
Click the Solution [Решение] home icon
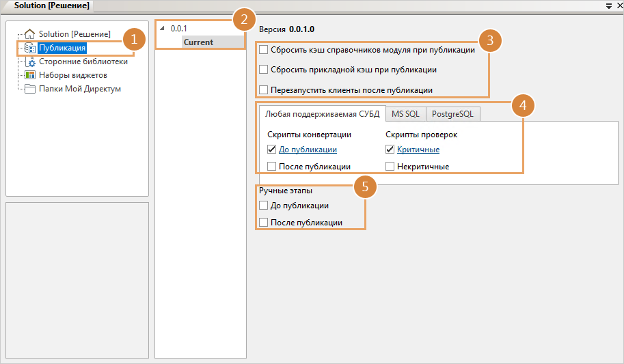pyautogui.click(x=30, y=34)
